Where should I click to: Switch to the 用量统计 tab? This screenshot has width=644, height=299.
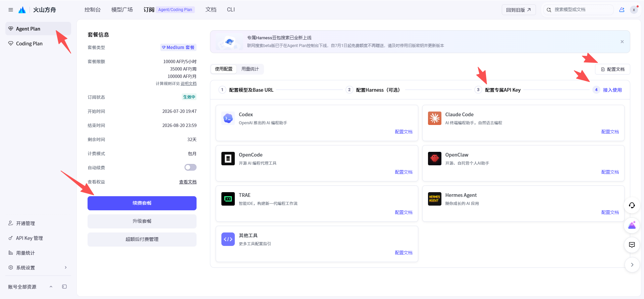coord(250,69)
